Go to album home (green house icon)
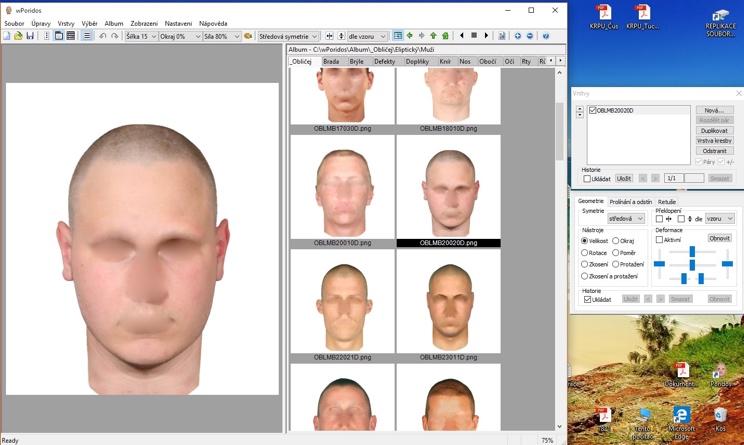This screenshot has height=445, width=744. pos(445,36)
